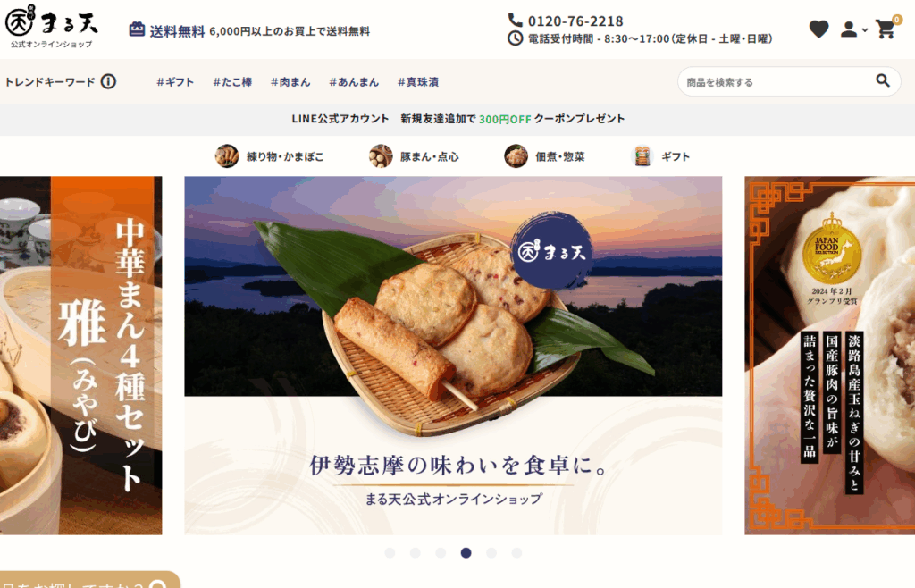Image resolution: width=915 pixels, height=588 pixels.
Task: Open the 佃煮・惣菜 category menu
Action: pyautogui.click(x=544, y=156)
